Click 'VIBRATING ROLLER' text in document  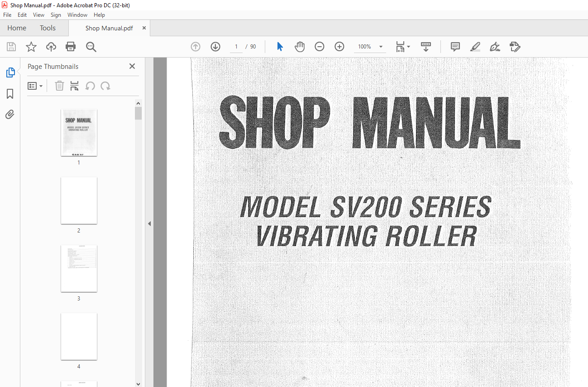[x=366, y=236]
